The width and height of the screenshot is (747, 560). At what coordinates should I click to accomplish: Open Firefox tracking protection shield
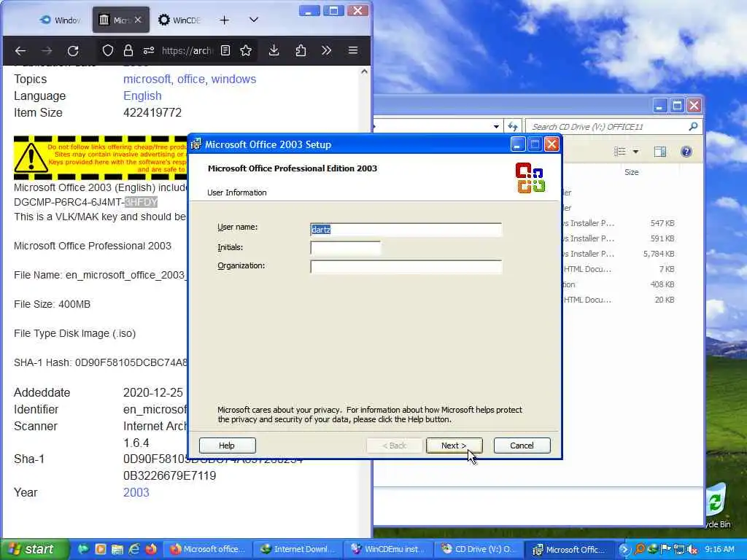[108, 50]
